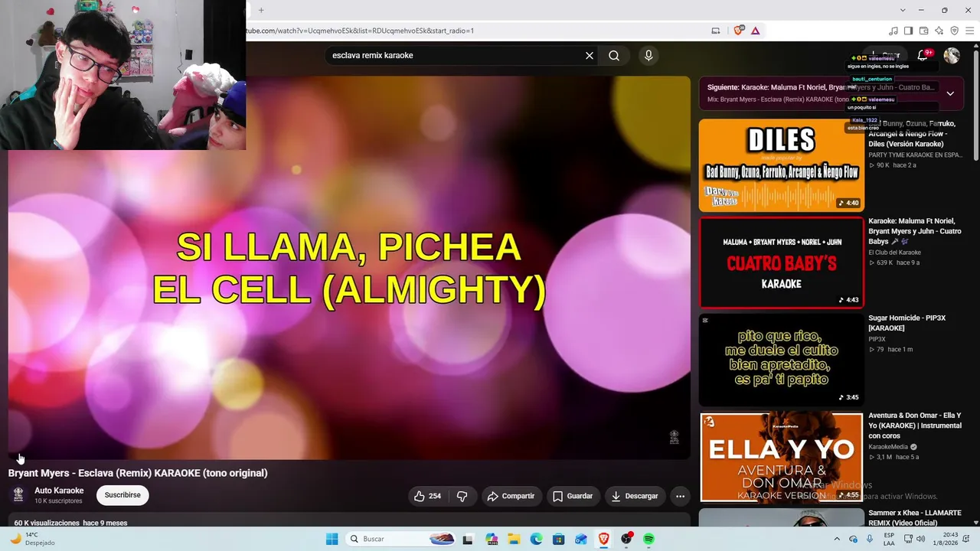Image resolution: width=980 pixels, height=551 pixels.
Task: Open the more actions three-dot menu
Action: [x=680, y=496]
